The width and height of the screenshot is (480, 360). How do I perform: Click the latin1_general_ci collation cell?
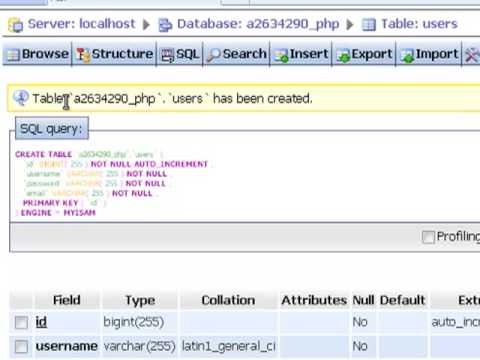pos(229,347)
